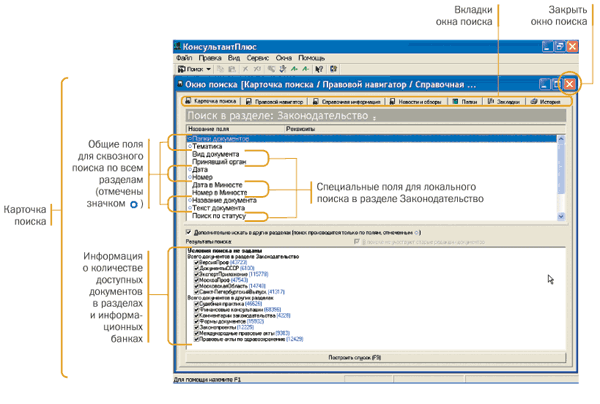Open the dropdown arrow beside Поиск
The image size is (600, 404).
(209, 69)
